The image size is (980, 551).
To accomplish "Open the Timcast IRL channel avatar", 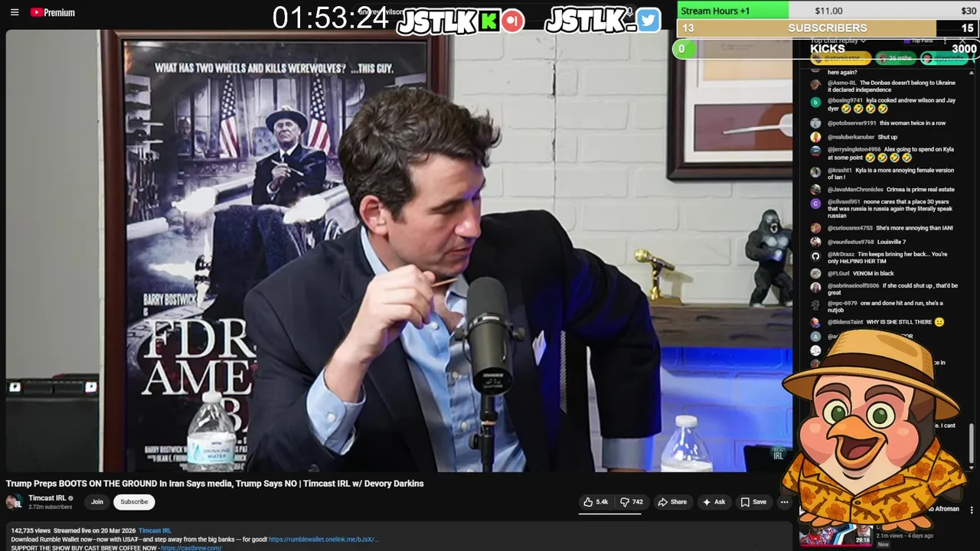I will point(15,502).
